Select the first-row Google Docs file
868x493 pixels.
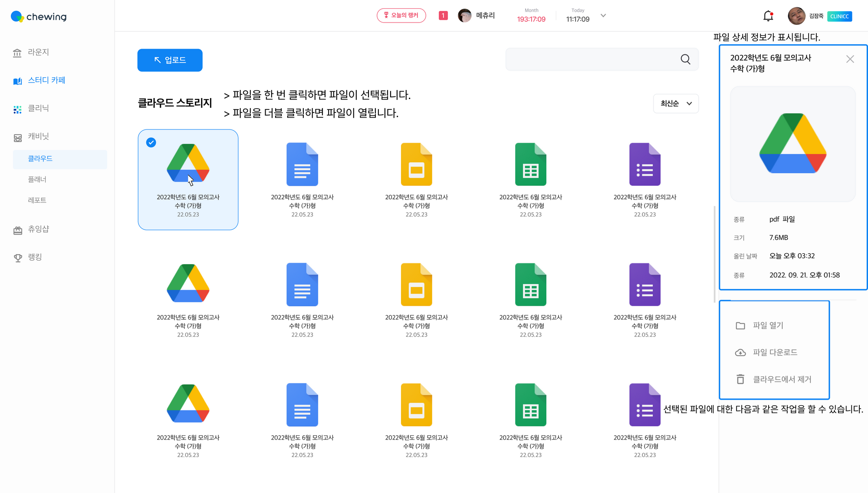coord(302,179)
